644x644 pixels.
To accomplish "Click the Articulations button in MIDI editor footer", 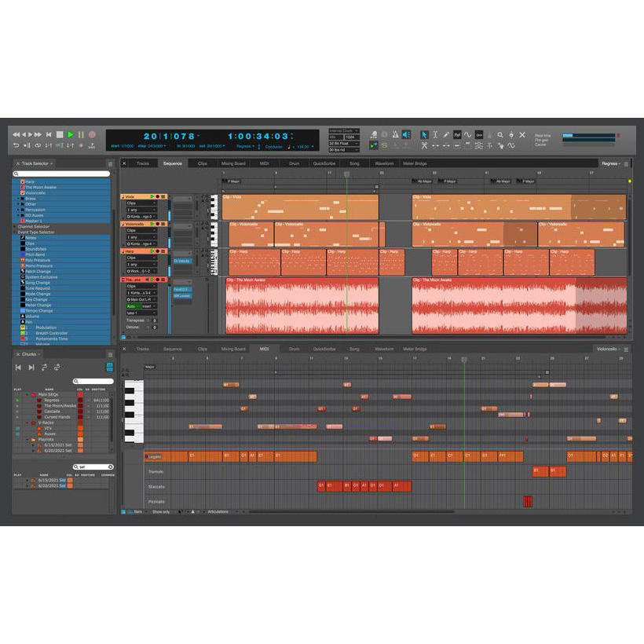I will click(x=218, y=512).
